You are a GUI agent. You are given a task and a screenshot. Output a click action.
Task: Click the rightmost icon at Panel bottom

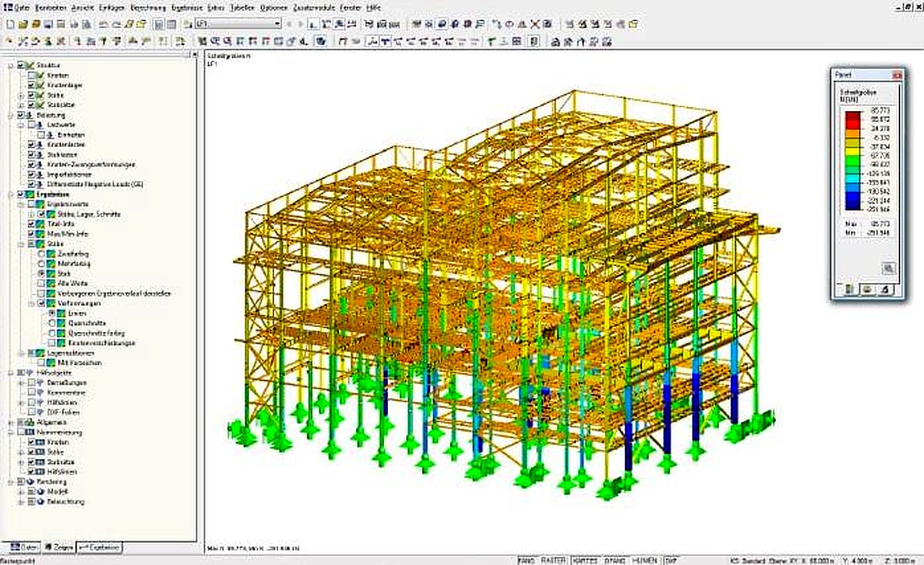click(x=884, y=289)
